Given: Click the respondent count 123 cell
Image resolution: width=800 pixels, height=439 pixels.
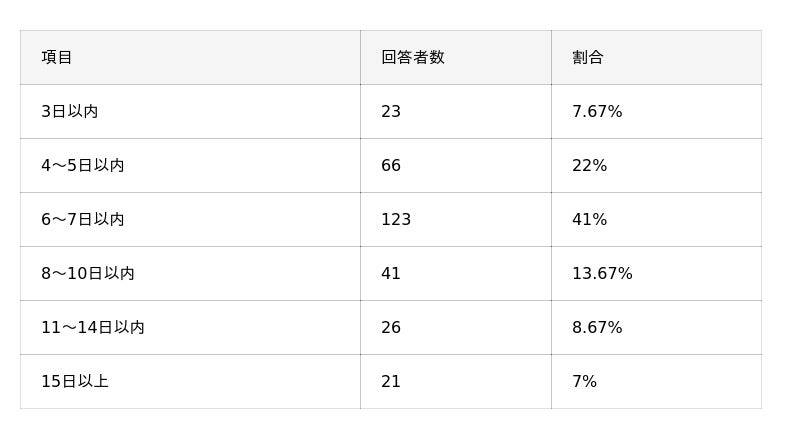Looking at the screenshot, I should (396, 220).
